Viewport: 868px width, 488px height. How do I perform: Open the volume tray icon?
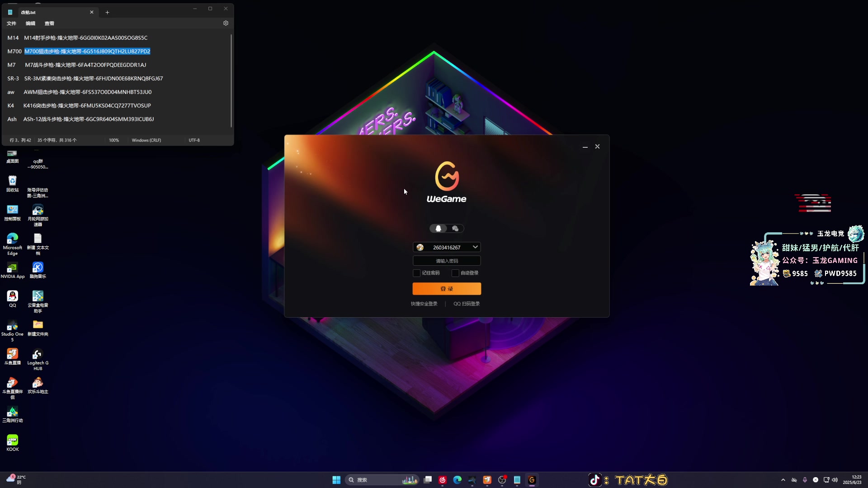pos(835,480)
